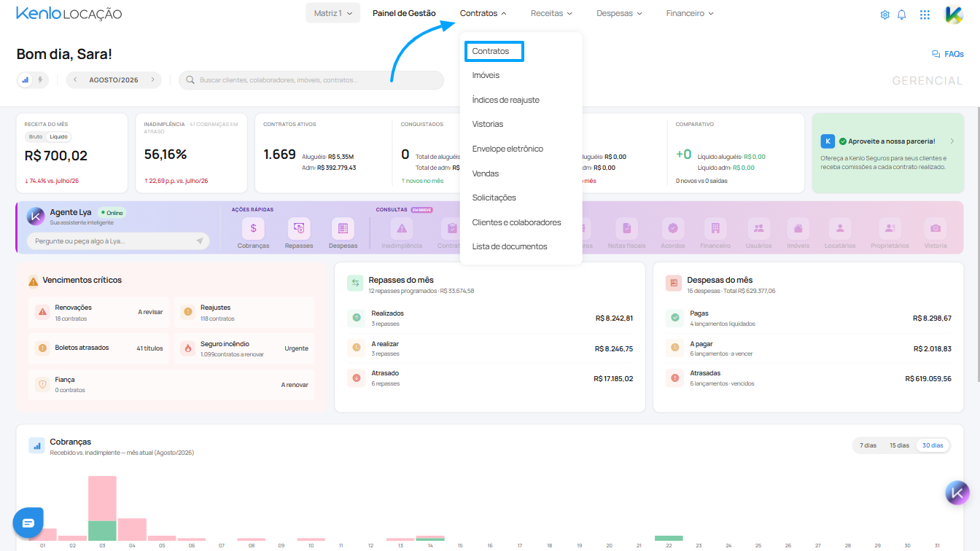Open the FAQs link
The image size is (980, 551).
point(948,54)
